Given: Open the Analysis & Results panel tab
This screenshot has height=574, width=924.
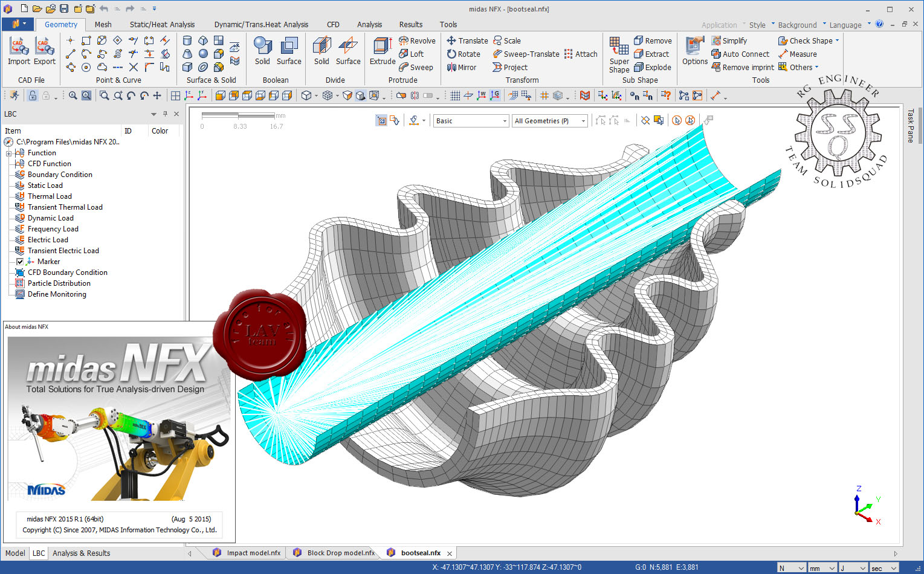Looking at the screenshot, I should click(81, 553).
